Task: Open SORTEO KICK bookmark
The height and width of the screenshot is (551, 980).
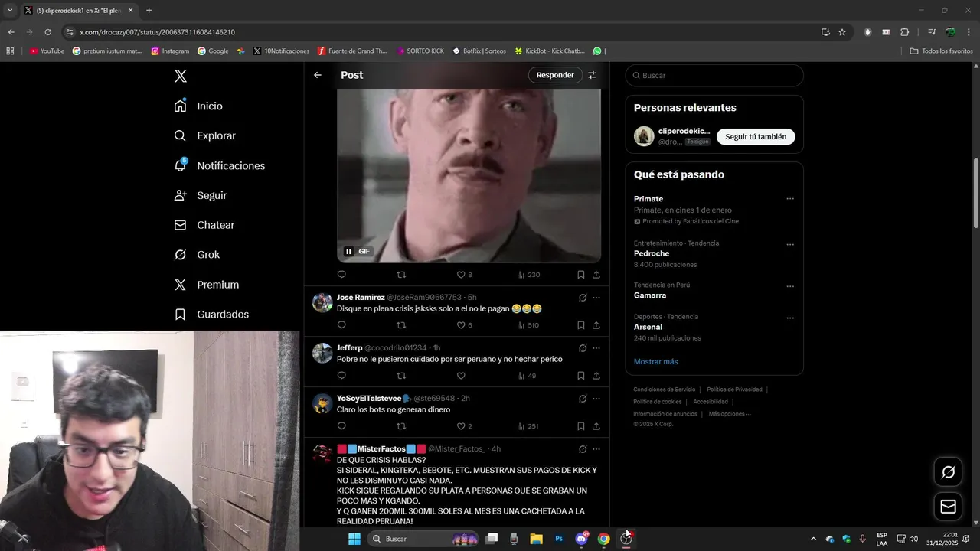Action: [x=420, y=51]
